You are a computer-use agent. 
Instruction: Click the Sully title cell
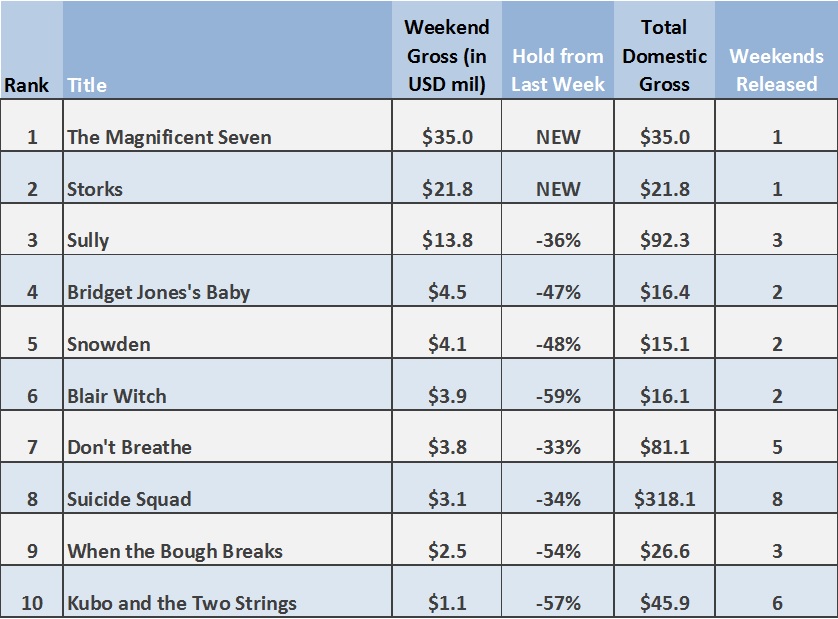coord(88,241)
